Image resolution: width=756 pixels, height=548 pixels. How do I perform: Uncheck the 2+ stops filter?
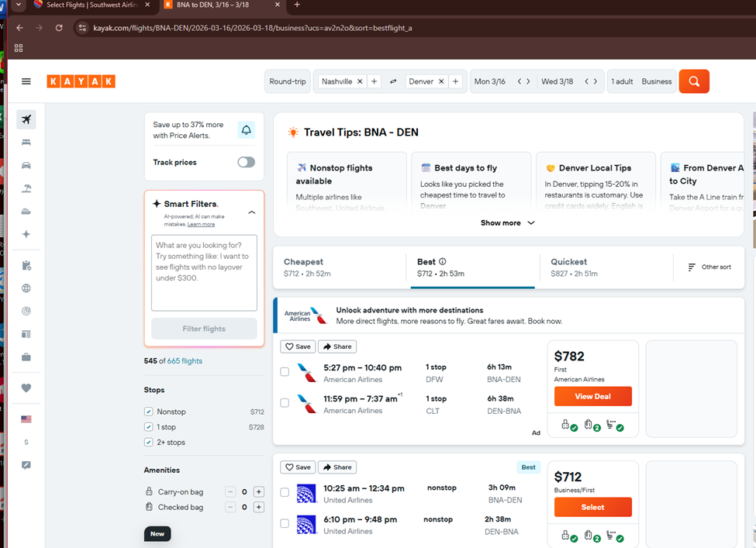tap(149, 443)
